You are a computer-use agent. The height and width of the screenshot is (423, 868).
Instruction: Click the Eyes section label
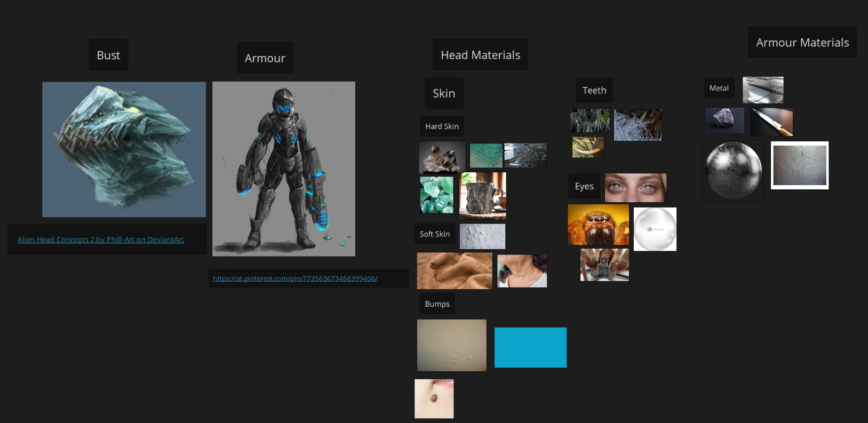pos(584,186)
